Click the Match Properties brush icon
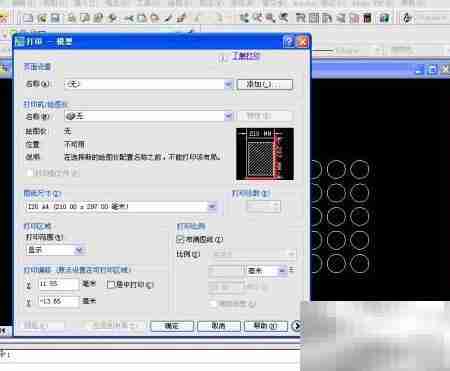This screenshot has width=450, height=371. pyautogui.click(x=168, y=17)
